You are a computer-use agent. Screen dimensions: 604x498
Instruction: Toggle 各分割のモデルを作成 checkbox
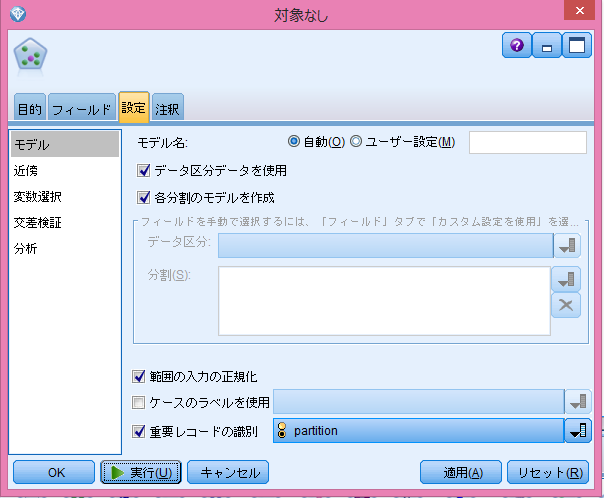pyautogui.click(x=143, y=198)
